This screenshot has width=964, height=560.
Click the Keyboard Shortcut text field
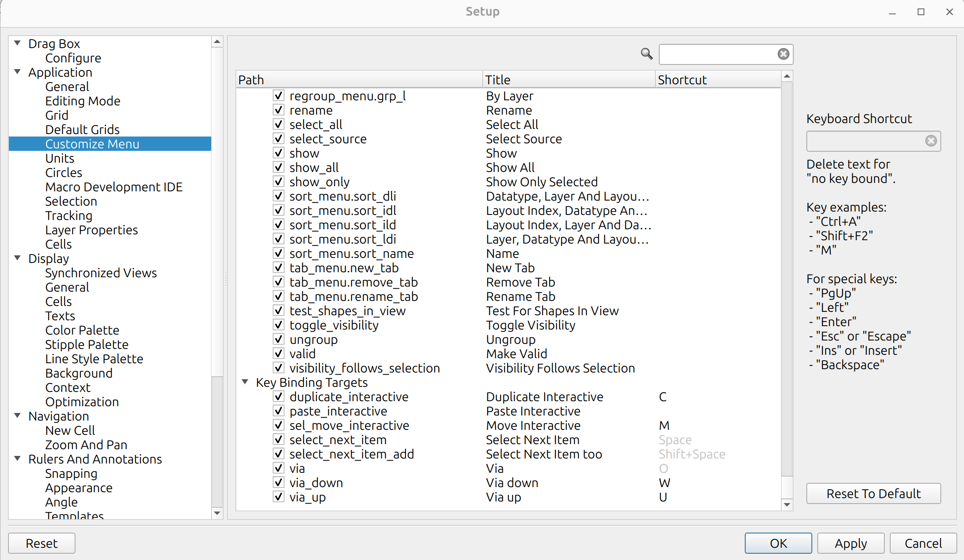[864, 141]
